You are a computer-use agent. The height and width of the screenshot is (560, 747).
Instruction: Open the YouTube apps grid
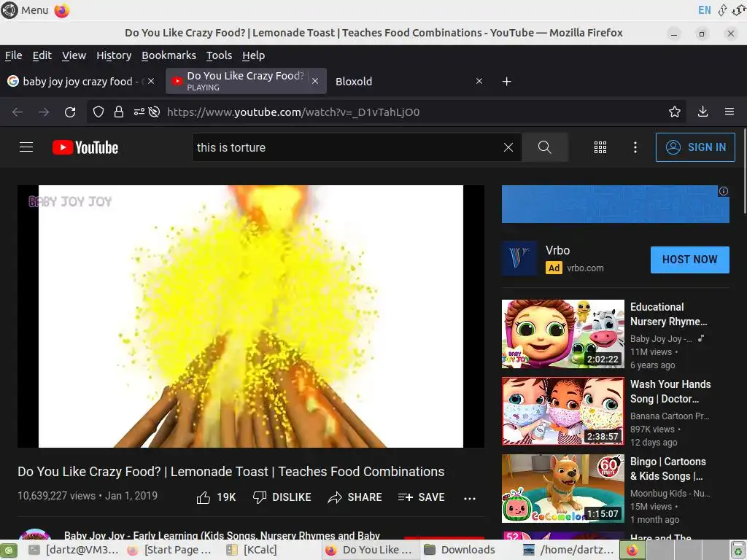600,147
